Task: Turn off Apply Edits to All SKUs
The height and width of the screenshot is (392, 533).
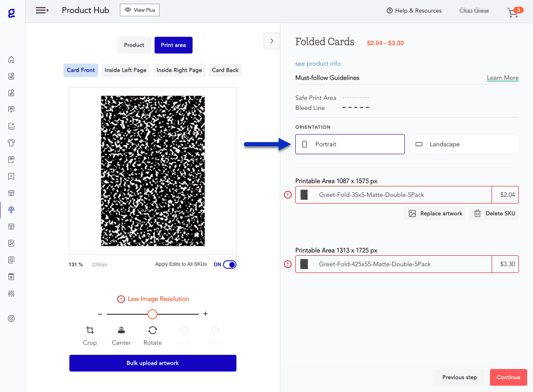Action: (230, 264)
